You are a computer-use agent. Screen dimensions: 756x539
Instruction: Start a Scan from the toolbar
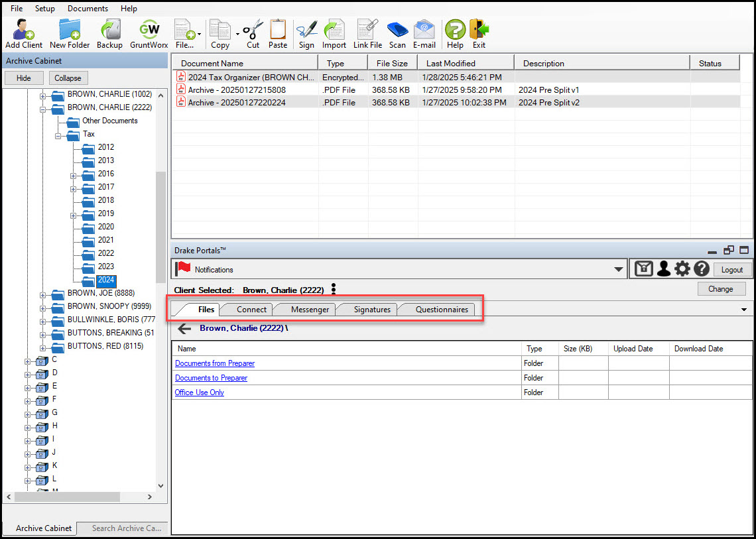tap(397, 34)
